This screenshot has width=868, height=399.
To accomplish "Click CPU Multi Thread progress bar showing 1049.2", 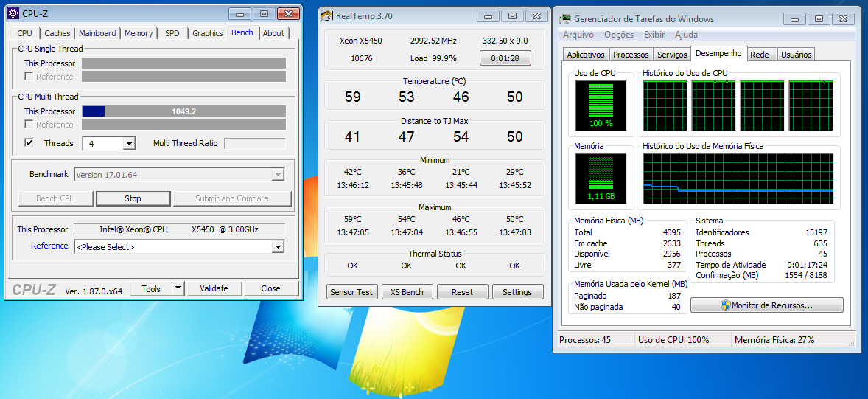I will (x=183, y=111).
